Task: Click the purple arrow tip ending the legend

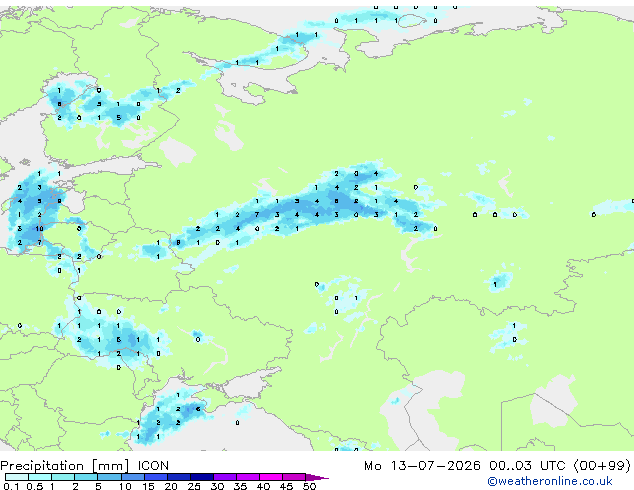Action: click(x=317, y=477)
